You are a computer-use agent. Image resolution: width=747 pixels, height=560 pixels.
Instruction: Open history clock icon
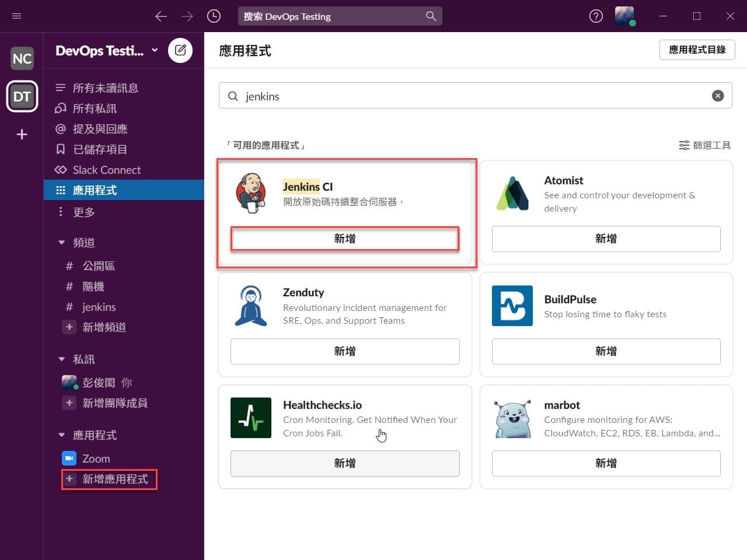coord(214,16)
